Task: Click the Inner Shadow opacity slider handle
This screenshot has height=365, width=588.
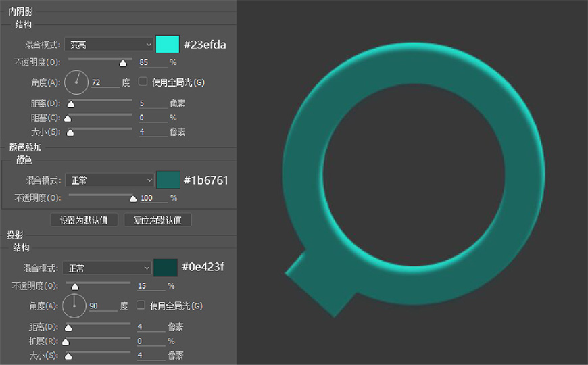Action: coord(123,64)
